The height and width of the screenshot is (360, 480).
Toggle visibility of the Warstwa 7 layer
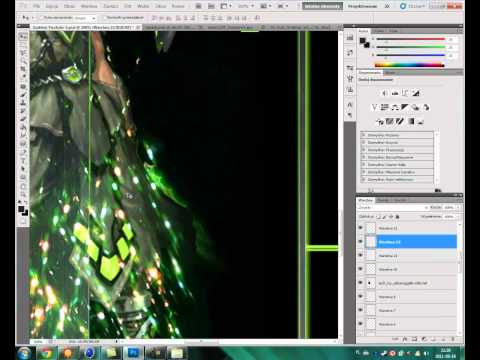coord(361,310)
